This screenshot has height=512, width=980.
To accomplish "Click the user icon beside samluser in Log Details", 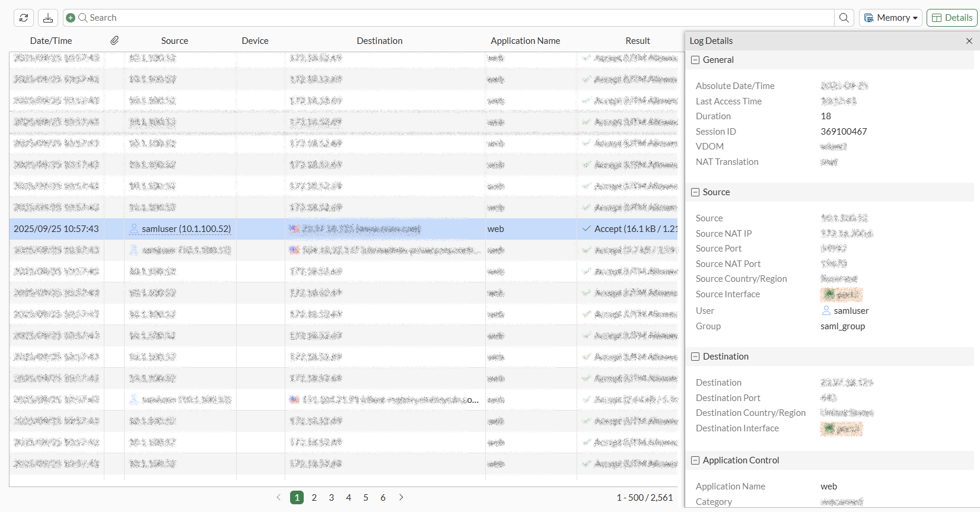I will point(826,310).
